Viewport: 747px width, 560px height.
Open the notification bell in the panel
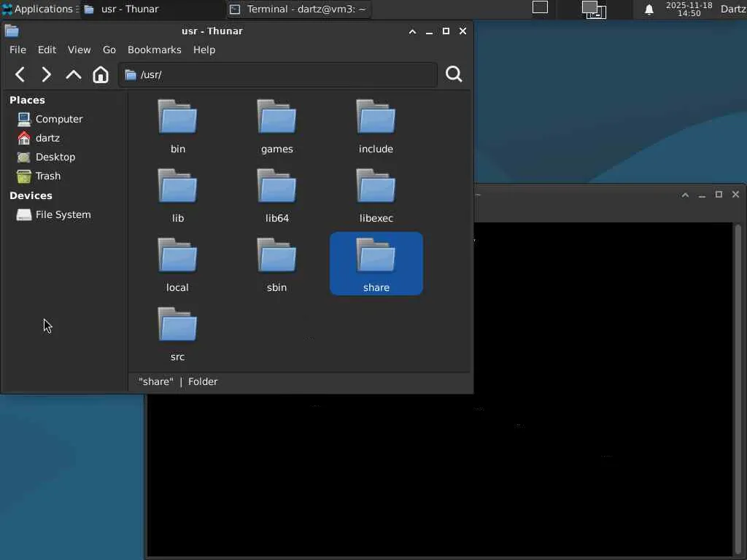coord(649,9)
